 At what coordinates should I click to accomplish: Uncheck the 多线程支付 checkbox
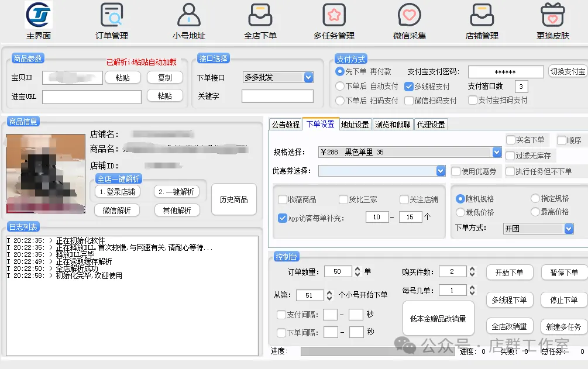tap(410, 87)
